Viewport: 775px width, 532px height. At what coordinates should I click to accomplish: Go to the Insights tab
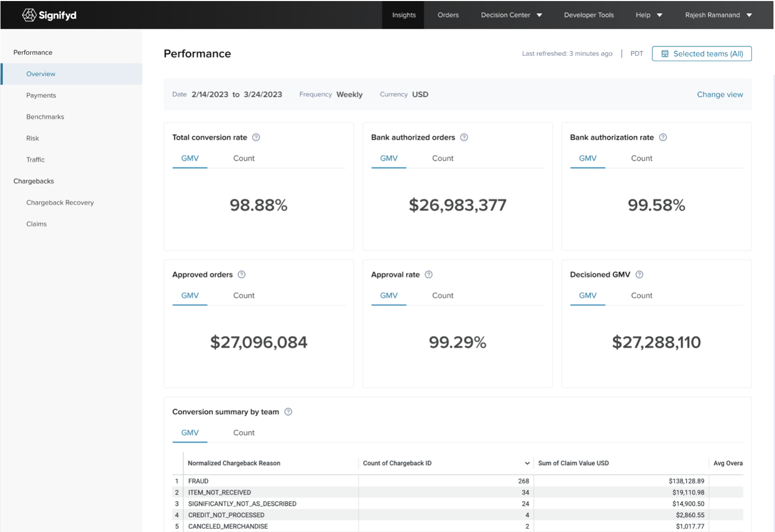click(404, 15)
